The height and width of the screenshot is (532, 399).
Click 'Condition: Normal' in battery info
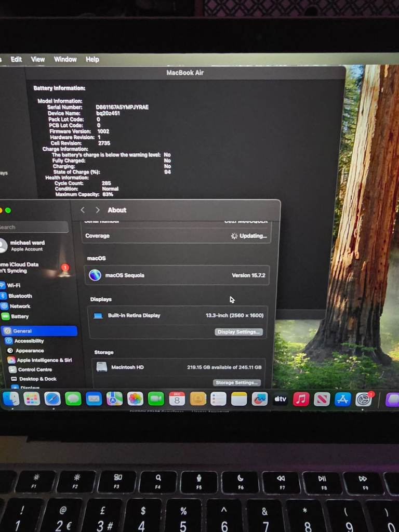coord(87,189)
